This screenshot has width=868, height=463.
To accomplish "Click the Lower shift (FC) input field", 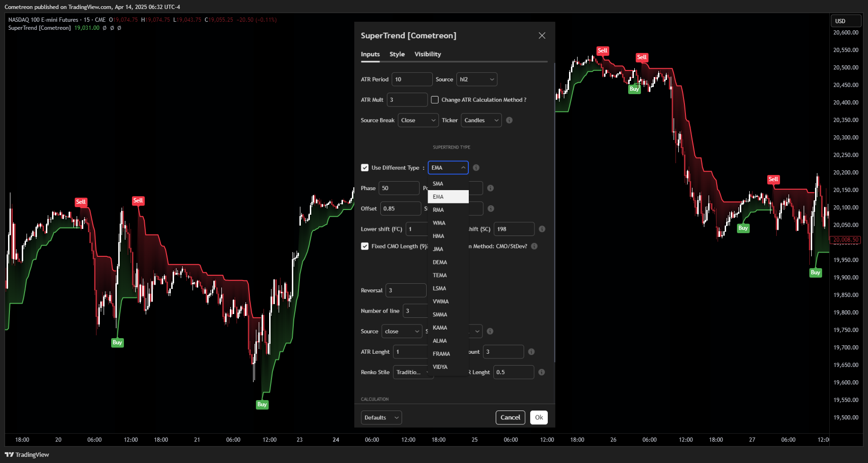I will click(x=417, y=229).
